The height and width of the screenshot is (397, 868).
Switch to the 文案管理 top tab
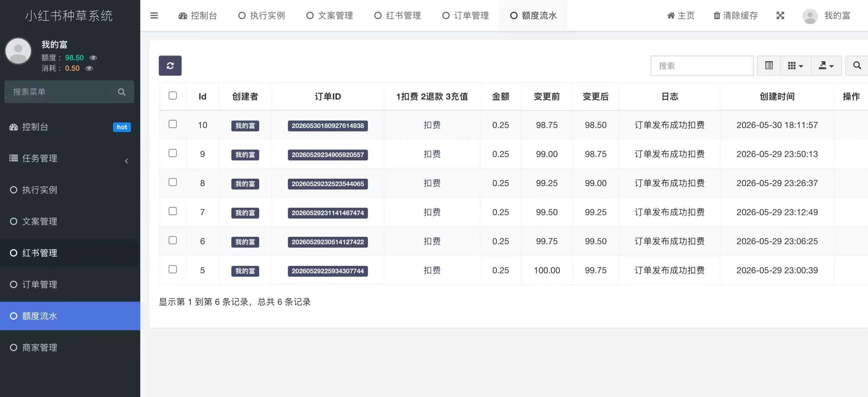click(330, 16)
